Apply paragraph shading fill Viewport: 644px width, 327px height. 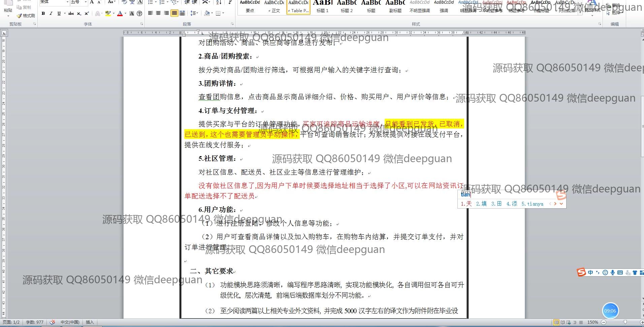pos(207,13)
